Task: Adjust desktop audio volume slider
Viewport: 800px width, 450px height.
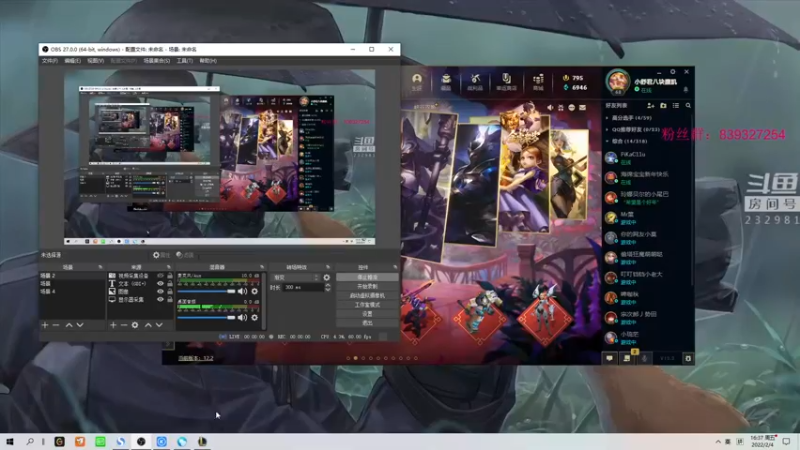Action: pyautogui.click(x=206, y=317)
